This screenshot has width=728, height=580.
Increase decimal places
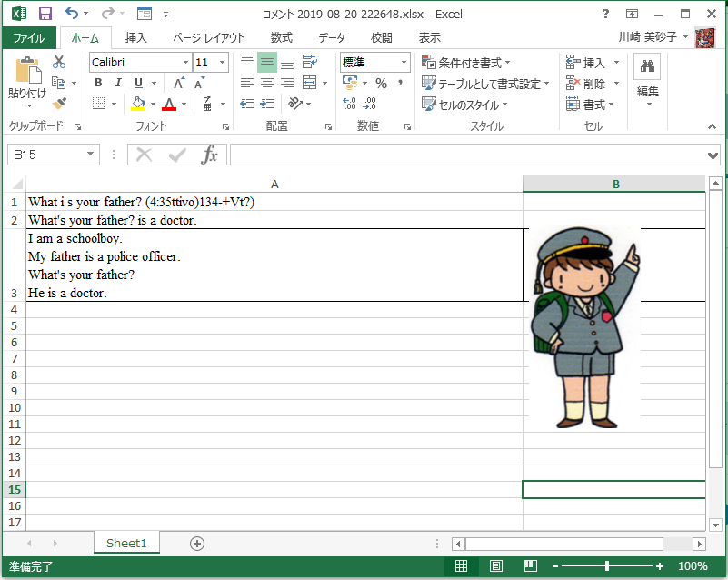(x=349, y=103)
